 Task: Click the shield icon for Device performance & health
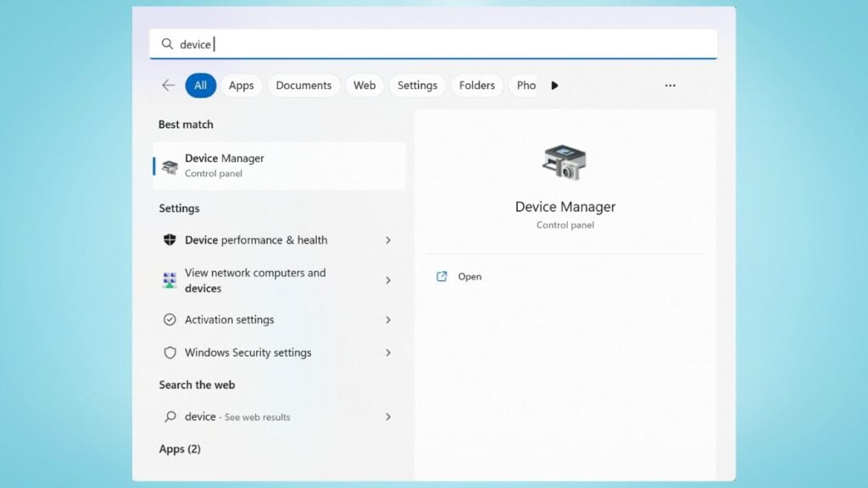(170, 241)
